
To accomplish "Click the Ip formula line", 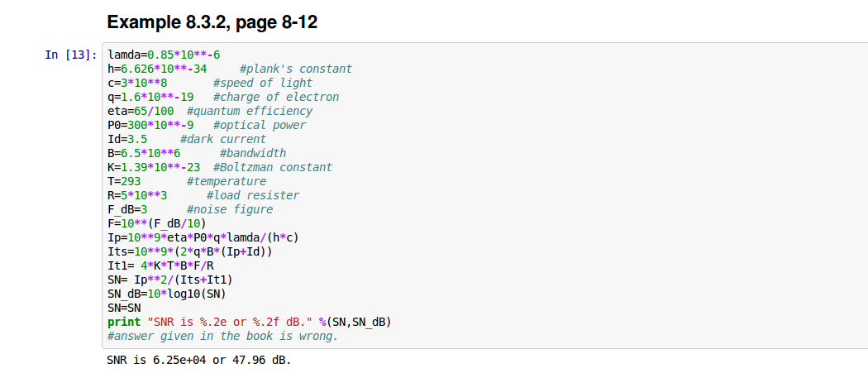I will tap(203, 238).
